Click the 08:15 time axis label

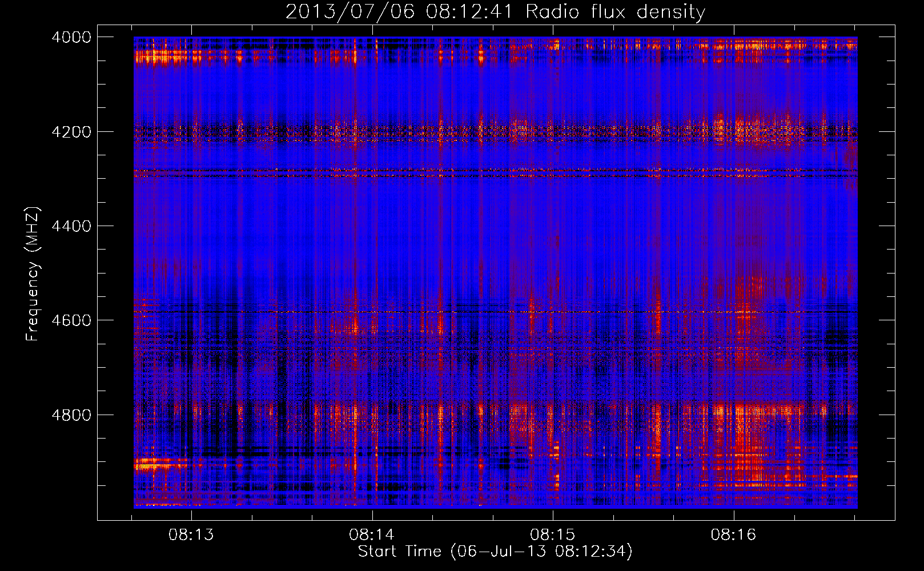(x=552, y=534)
